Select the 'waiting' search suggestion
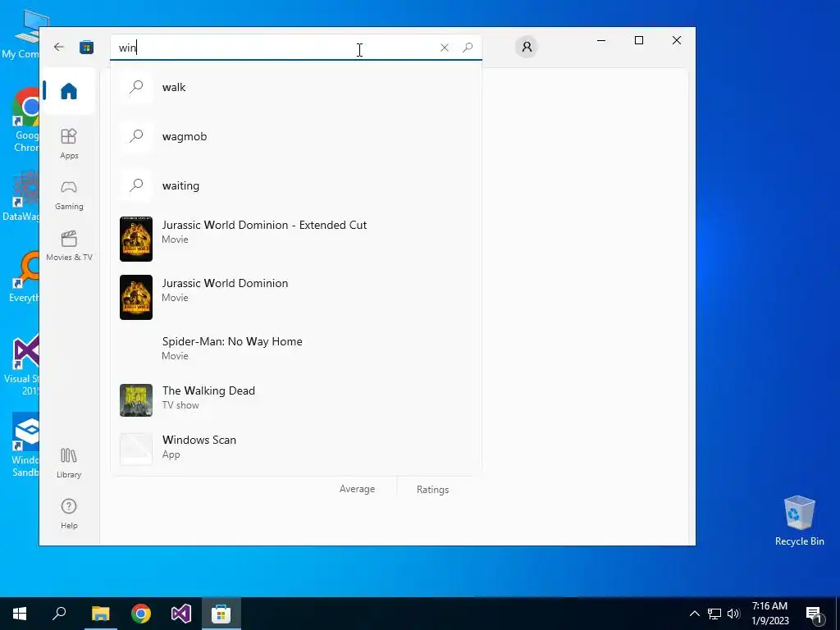This screenshot has height=630, width=840. coord(295,185)
